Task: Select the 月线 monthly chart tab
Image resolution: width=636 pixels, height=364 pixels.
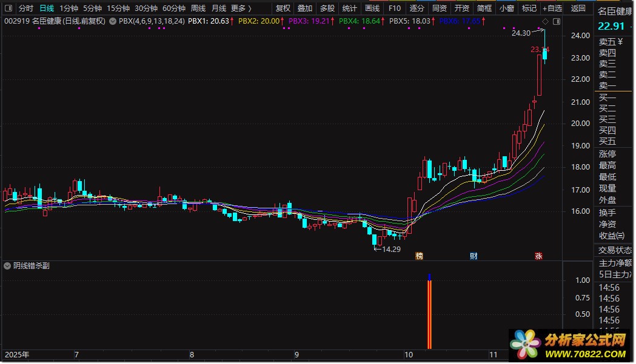Action: (x=219, y=8)
